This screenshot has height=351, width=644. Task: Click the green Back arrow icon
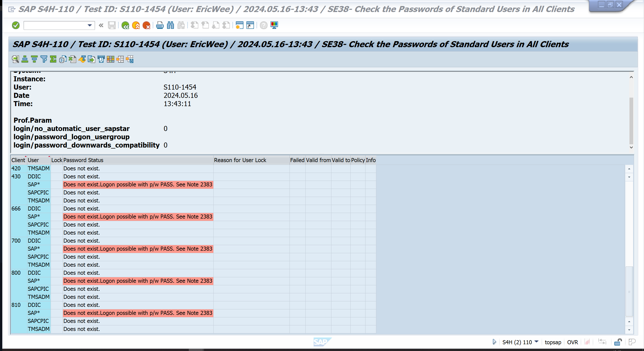coord(125,25)
